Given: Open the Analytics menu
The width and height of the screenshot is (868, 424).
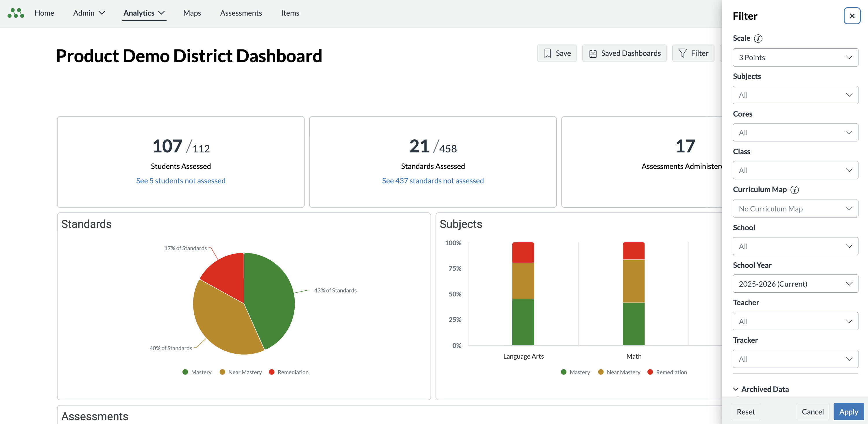Looking at the screenshot, I should click(144, 13).
